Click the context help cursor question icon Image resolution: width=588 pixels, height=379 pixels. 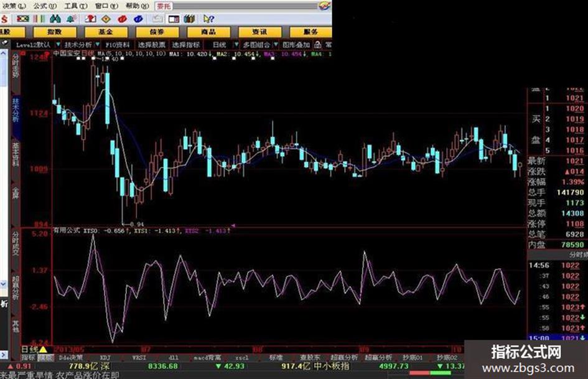point(208,19)
